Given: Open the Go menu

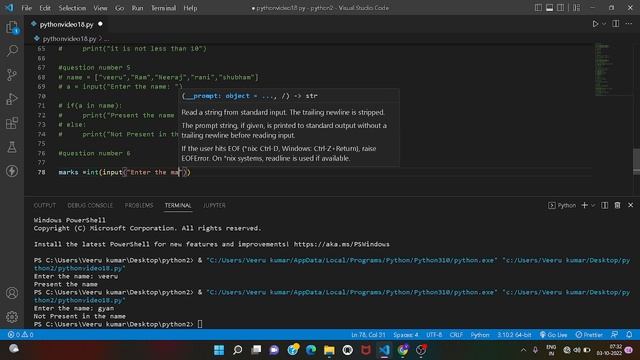Looking at the screenshot, I should click(x=119, y=8).
